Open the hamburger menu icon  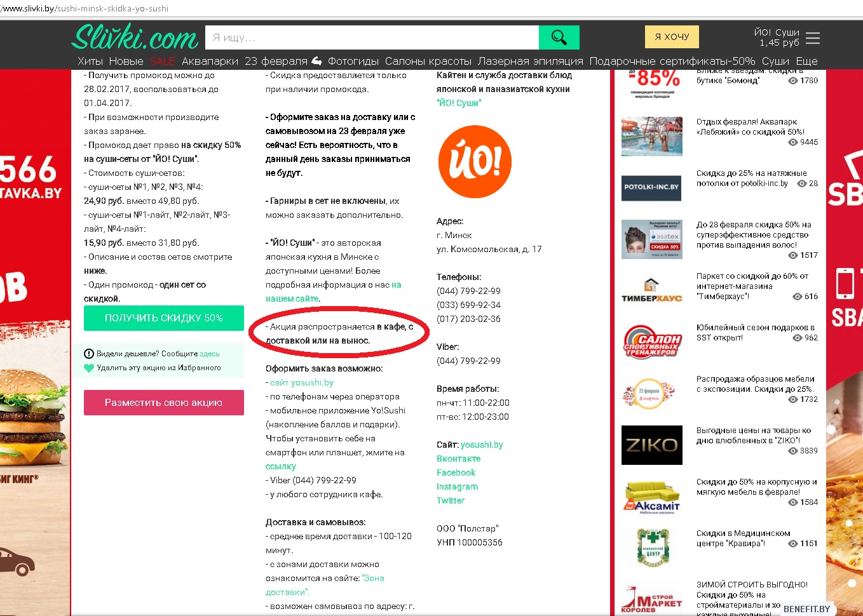click(812, 38)
